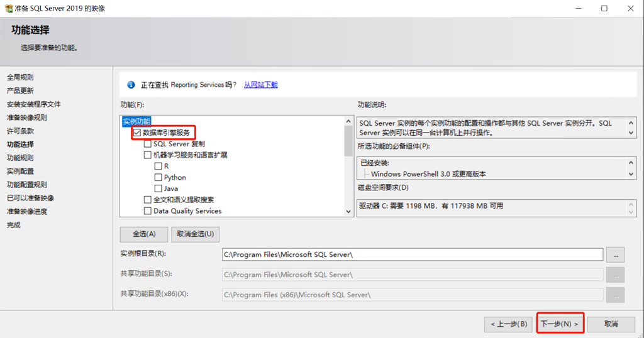Screen dimensions: 644x338
Task: Select 许可条款 step in sidebar
Action: pyautogui.click(x=20, y=131)
